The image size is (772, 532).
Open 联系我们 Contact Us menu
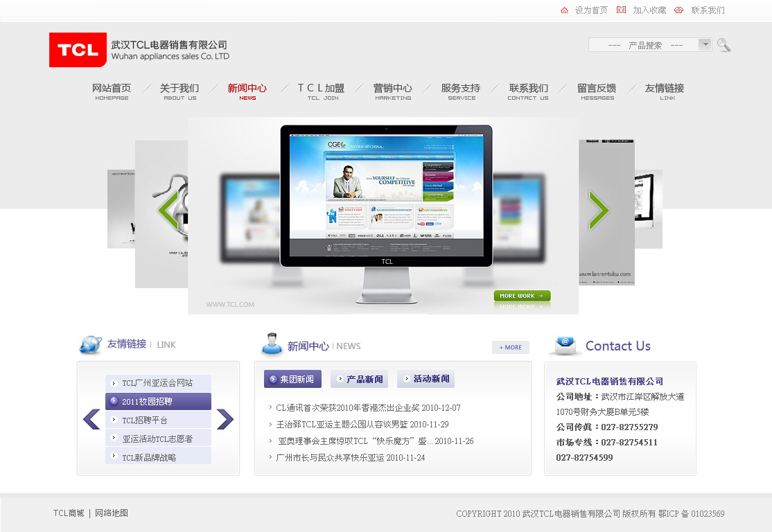pos(528,91)
